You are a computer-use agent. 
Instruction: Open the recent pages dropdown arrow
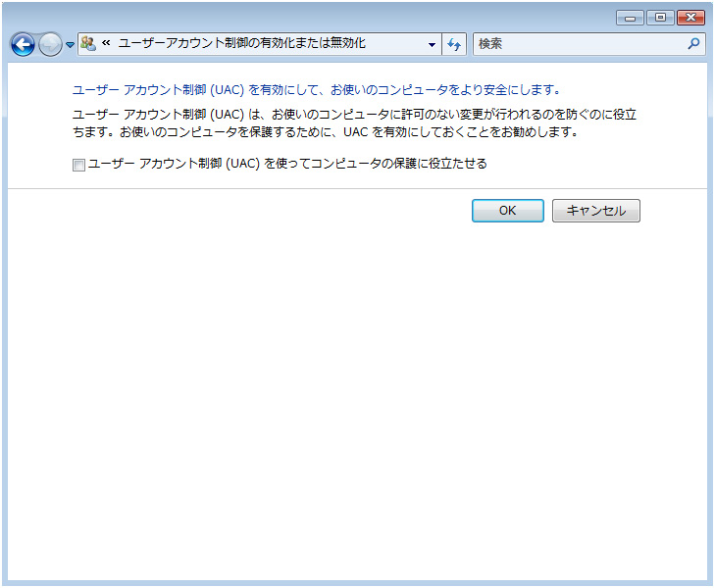pyautogui.click(x=70, y=45)
